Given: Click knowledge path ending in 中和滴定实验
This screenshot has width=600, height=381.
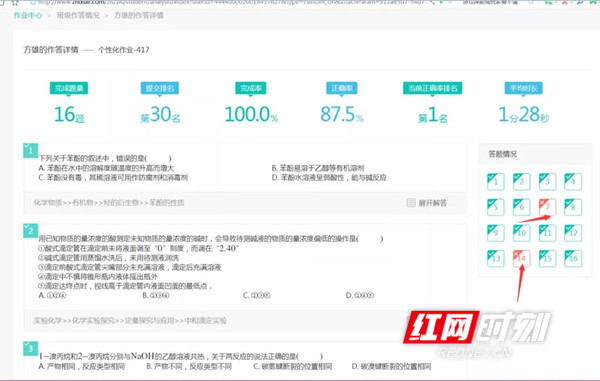Looking at the screenshot, I should point(130,320).
